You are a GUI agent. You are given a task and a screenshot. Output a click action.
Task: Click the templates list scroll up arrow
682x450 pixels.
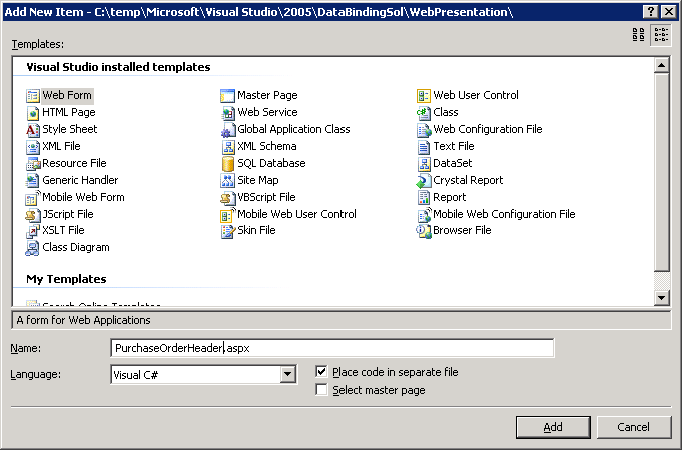661,66
